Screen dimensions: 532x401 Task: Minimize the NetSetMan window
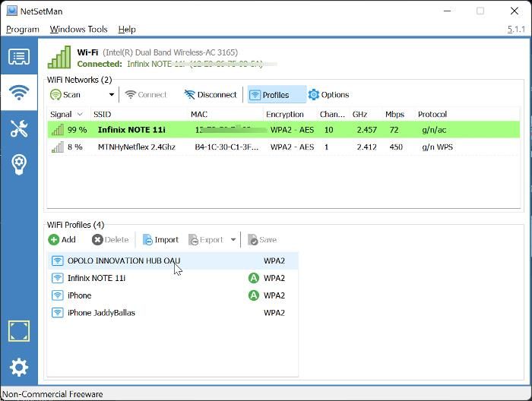(x=447, y=11)
